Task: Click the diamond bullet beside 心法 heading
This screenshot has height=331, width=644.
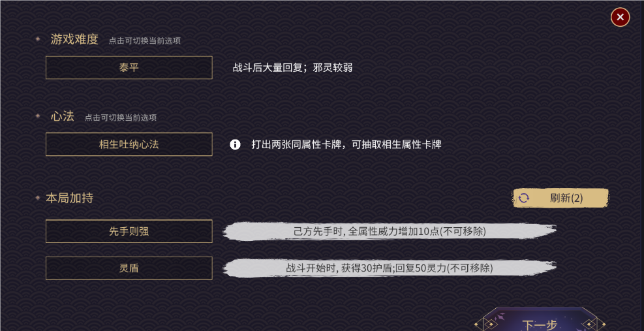Action: 38,116
